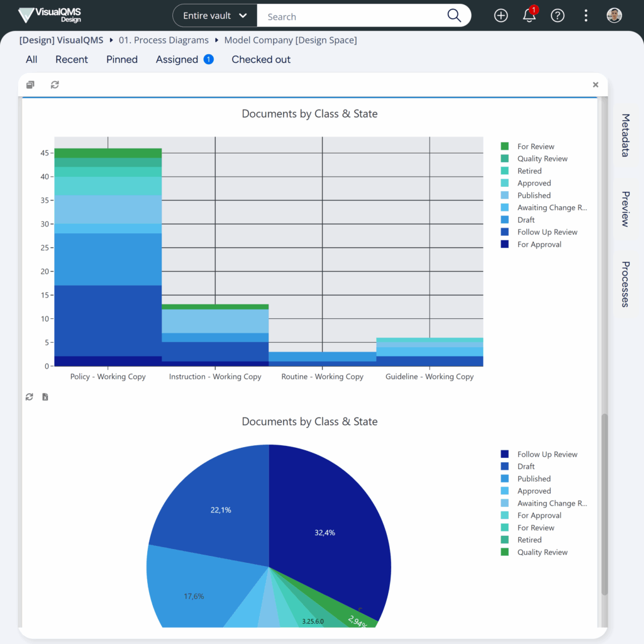Open the 01. Process Diagrams breadcrumb link
The width and height of the screenshot is (644, 644).
point(164,40)
